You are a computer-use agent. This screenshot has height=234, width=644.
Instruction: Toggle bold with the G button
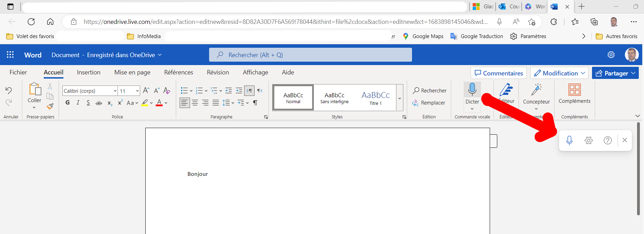[x=68, y=103]
